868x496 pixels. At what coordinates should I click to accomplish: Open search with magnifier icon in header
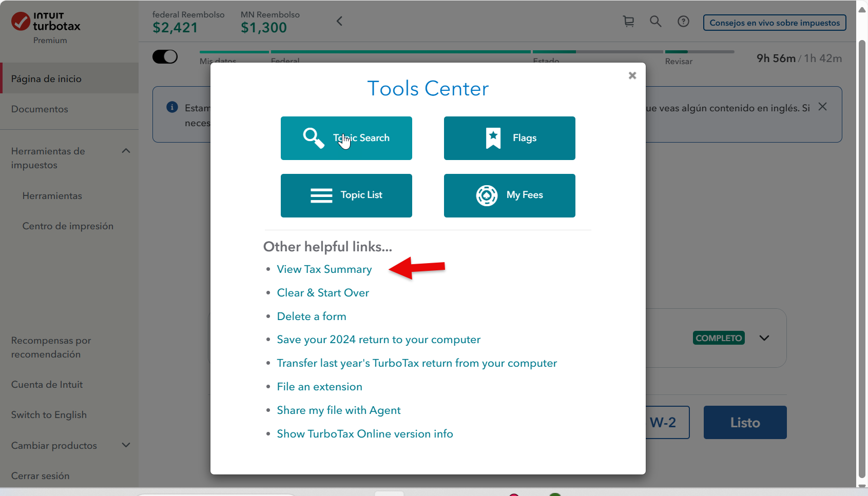pyautogui.click(x=655, y=22)
